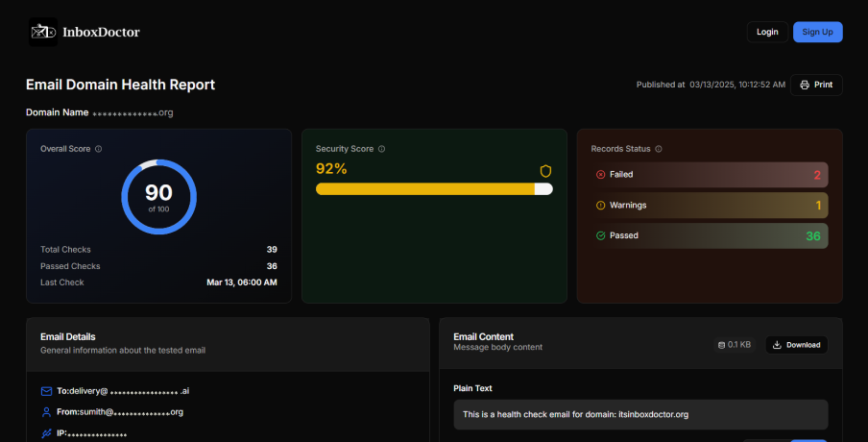Viewport: 868px width, 442px height.
Task: Click the Records Status info icon
Action: pos(658,149)
